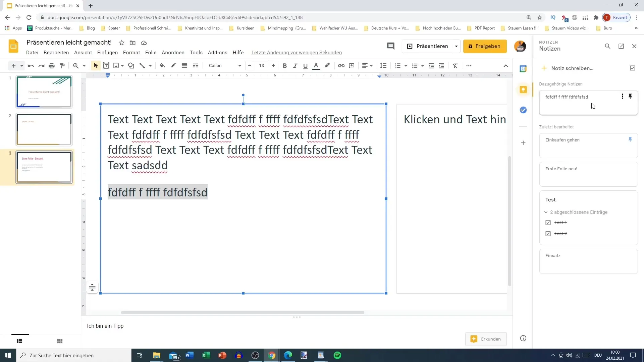The image size is (644, 362).
Task: Click Erkunden explore button
Action: point(486,339)
